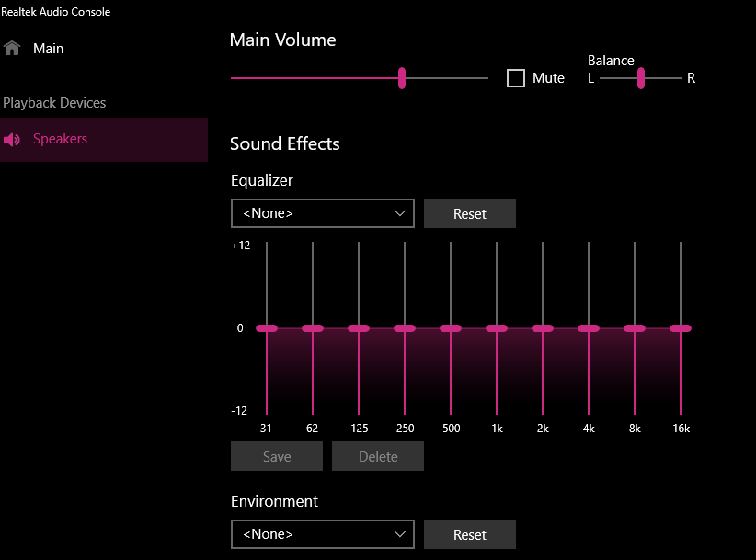Click the 8k equalizer slider handle
Image resolution: width=756 pixels, height=560 pixels.
pyautogui.click(x=635, y=328)
